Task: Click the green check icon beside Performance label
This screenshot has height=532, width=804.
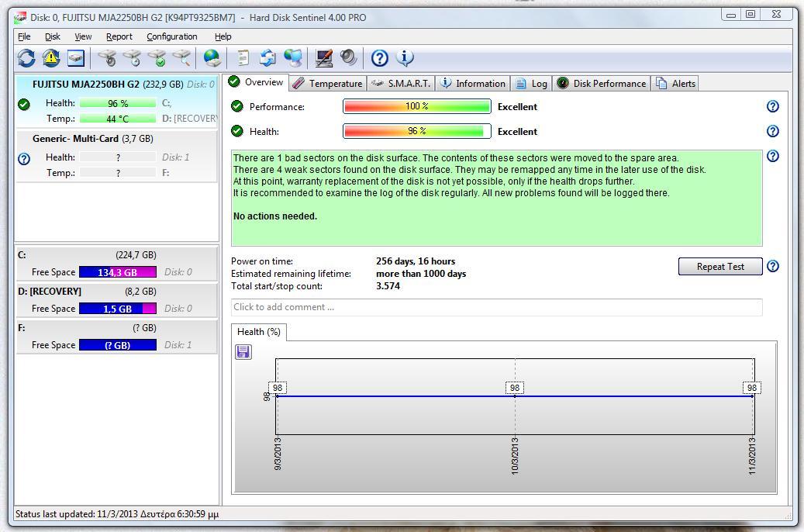Action: tap(237, 106)
